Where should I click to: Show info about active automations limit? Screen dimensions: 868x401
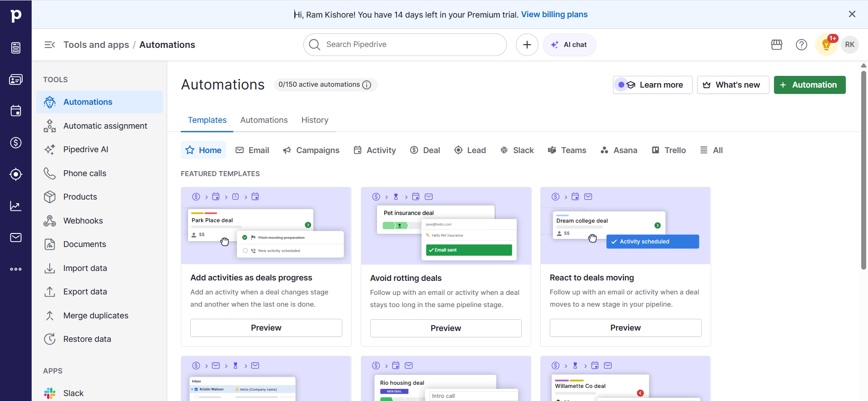367,85
